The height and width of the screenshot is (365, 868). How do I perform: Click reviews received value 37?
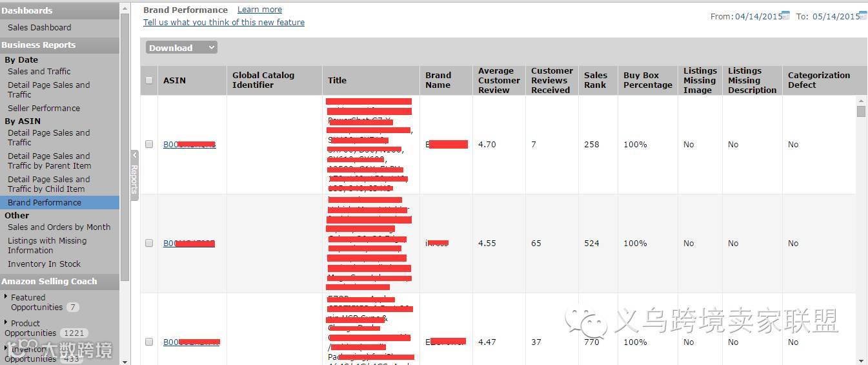[x=536, y=342]
